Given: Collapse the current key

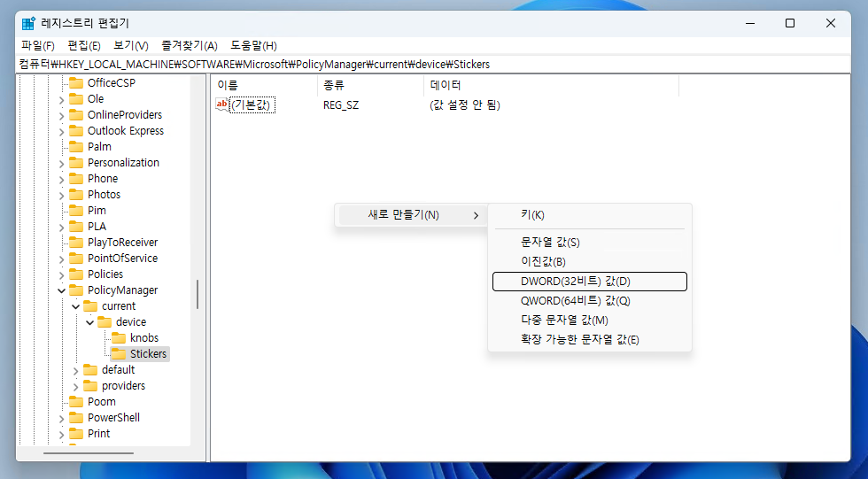Looking at the screenshot, I should [x=76, y=307].
